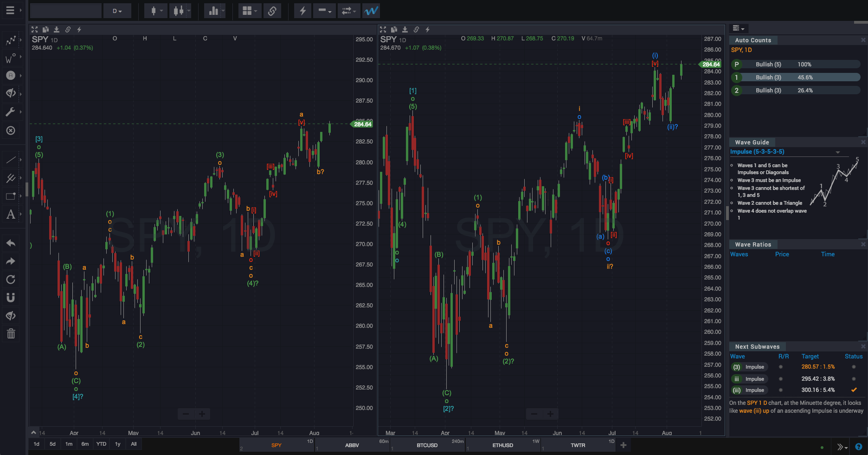Zoom in left chart with plus button

202,414
